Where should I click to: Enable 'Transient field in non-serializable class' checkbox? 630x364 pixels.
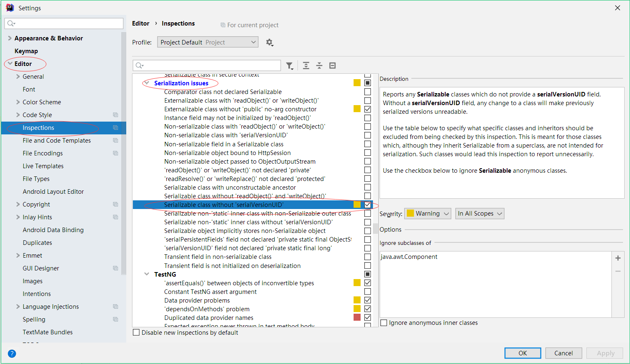[x=368, y=257]
